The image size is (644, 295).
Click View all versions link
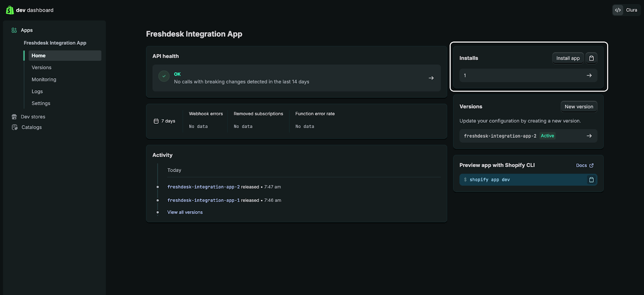(x=185, y=212)
